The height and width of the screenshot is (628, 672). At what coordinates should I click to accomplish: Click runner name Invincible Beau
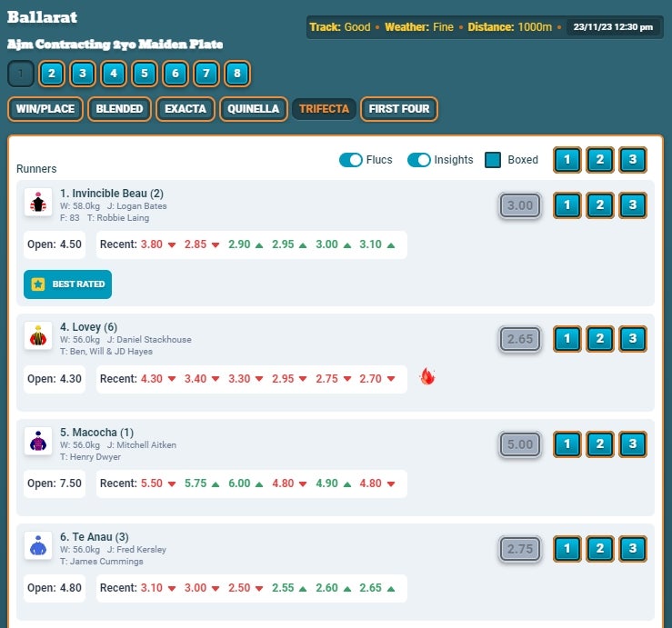click(112, 194)
